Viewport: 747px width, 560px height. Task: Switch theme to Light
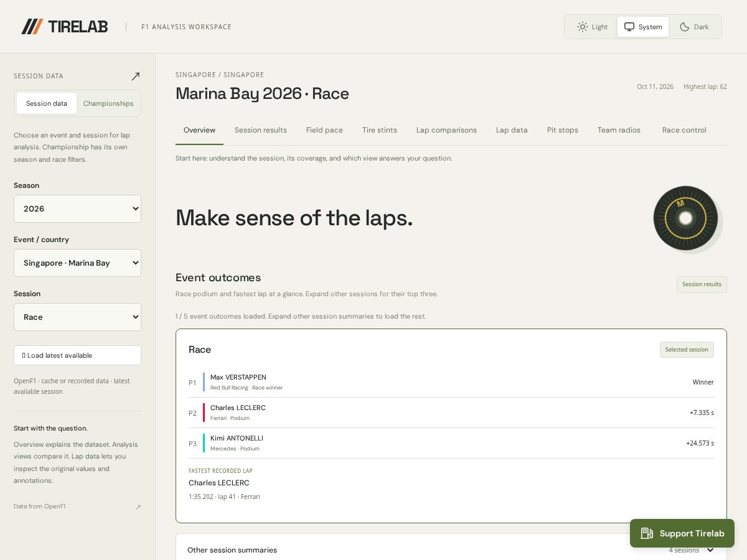tap(592, 27)
